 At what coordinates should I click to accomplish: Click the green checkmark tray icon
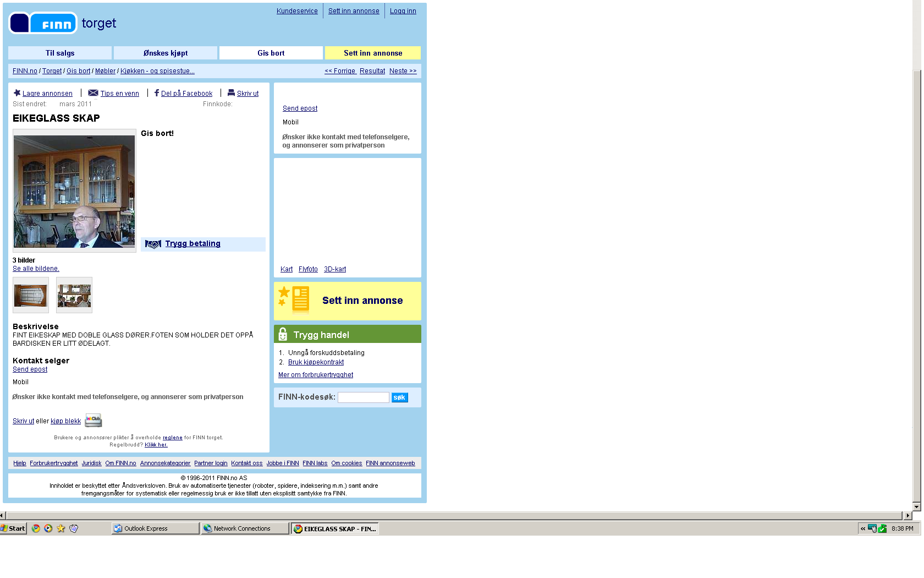(882, 528)
